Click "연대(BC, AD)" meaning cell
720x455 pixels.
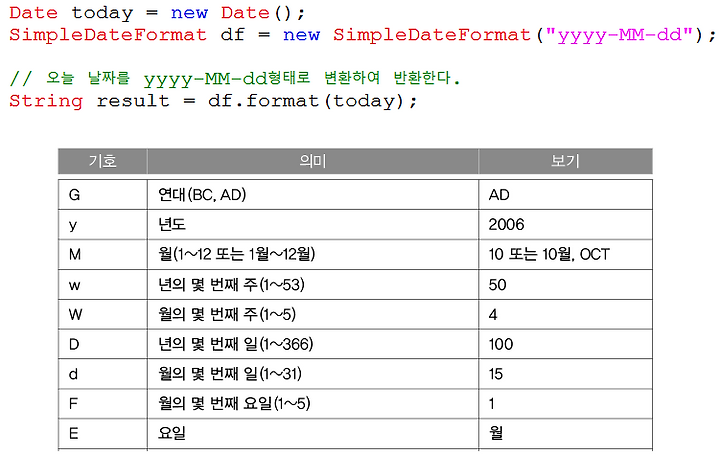(x=313, y=195)
